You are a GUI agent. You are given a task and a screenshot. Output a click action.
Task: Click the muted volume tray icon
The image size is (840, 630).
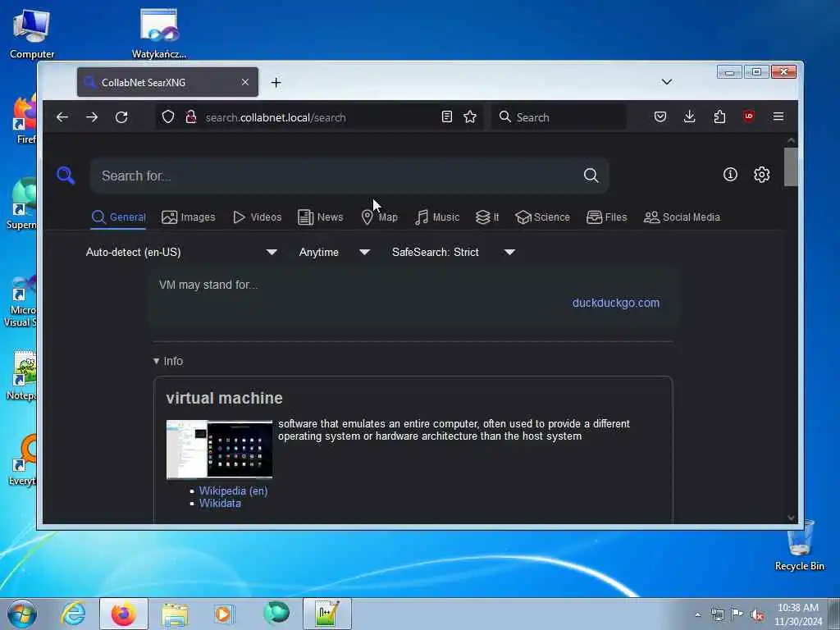pyautogui.click(x=757, y=615)
